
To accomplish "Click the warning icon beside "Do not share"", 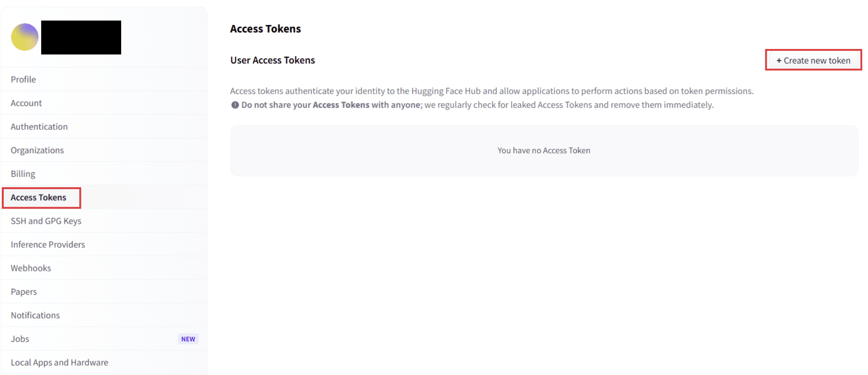I will [x=235, y=105].
